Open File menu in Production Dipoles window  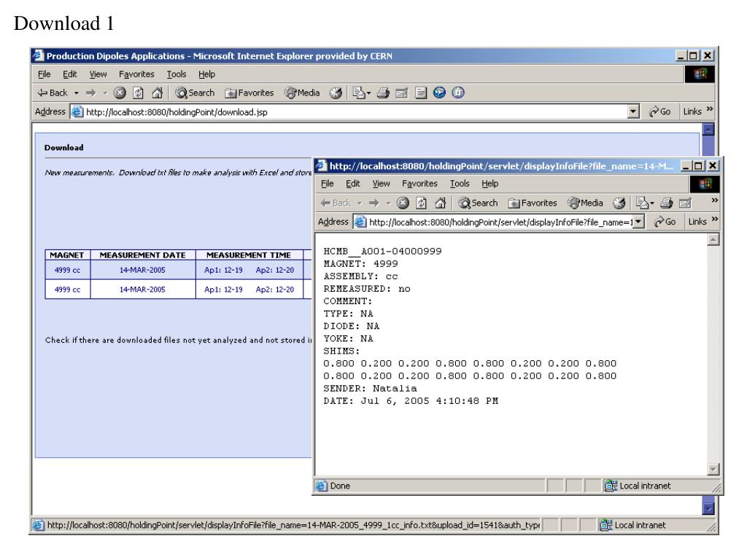click(x=44, y=74)
